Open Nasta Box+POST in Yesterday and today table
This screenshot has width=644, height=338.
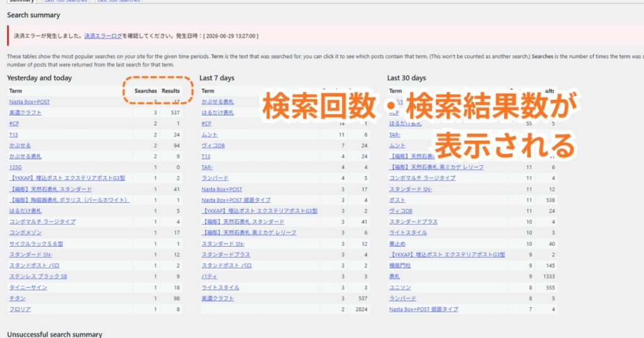29,102
